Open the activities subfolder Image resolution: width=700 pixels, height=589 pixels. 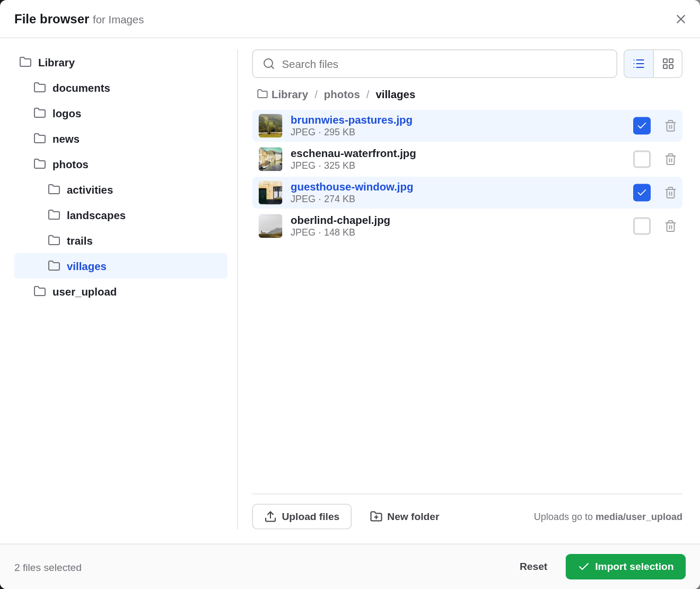coord(121,190)
